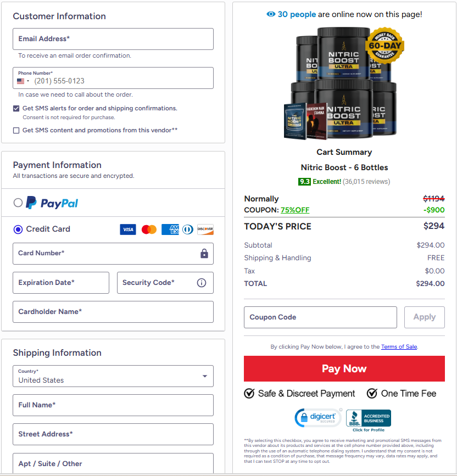Click the DigiCert Secured badge

pyautogui.click(x=318, y=418)
